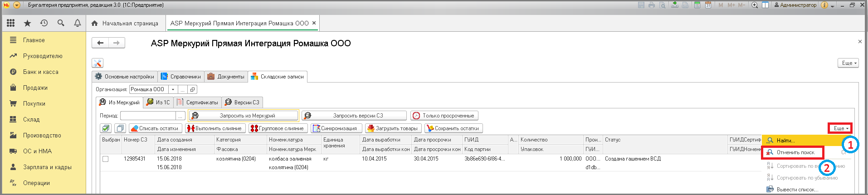Screen dimensions: 868x195
Task: Switch to Документы tab
Action: [x=226, y=77]
